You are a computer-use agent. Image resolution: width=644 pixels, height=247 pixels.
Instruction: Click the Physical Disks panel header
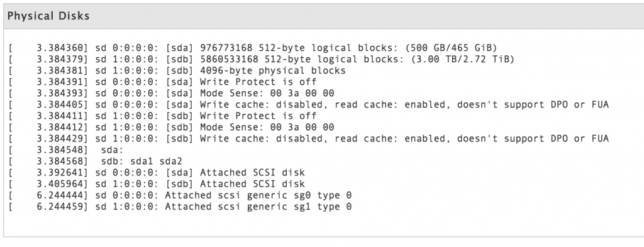[324, 16]
